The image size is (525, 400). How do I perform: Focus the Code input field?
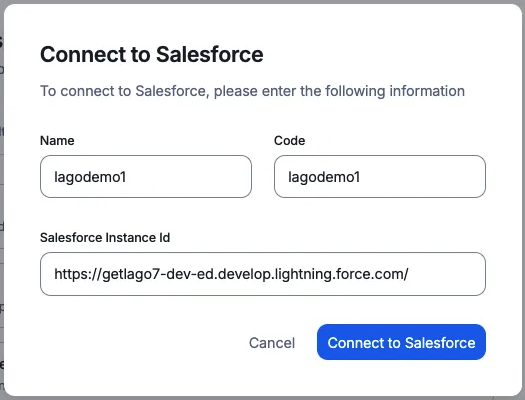coord(380,176)
